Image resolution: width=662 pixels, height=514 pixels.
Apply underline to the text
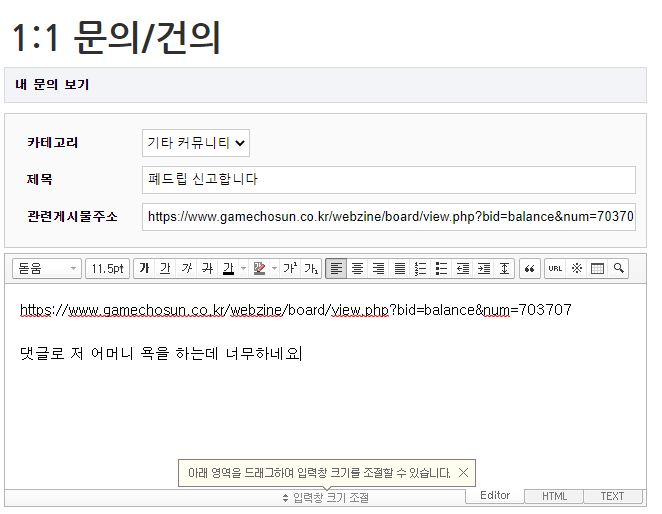tap(166, 268)
